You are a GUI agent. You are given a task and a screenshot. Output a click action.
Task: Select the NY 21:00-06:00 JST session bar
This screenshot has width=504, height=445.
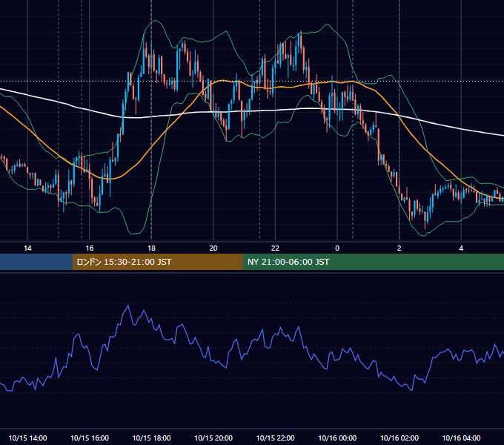(x=373, y=262)
